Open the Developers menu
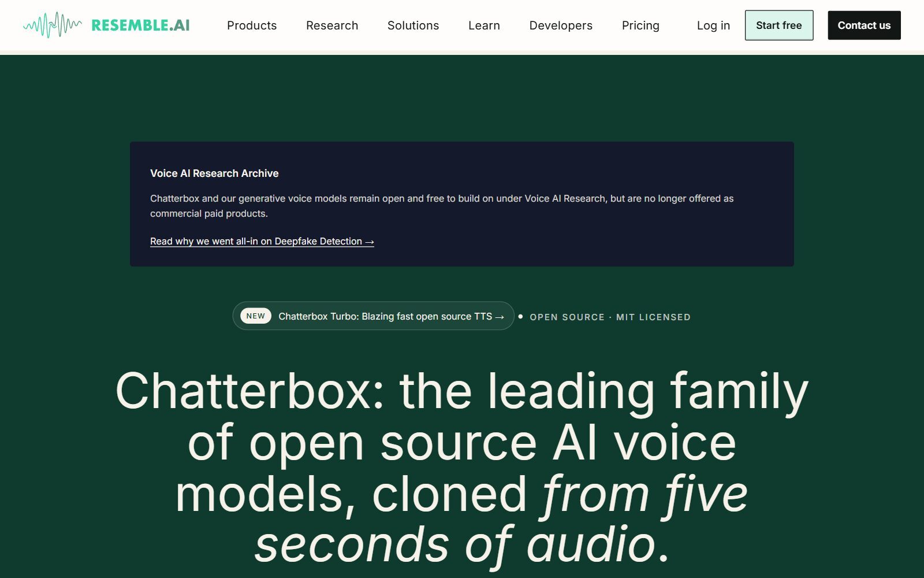Viewport: 924px width, 578px height. click(x=561, y=25)
